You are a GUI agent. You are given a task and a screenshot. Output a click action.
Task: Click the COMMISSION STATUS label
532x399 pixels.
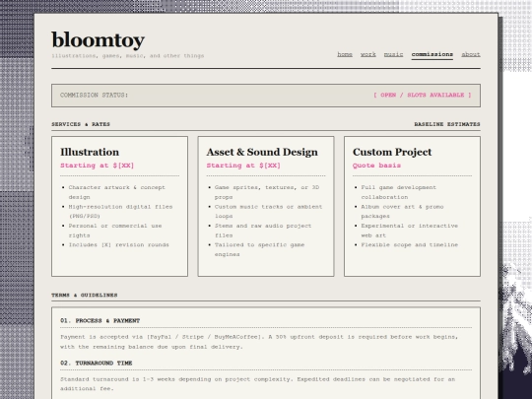pos(94,95)
